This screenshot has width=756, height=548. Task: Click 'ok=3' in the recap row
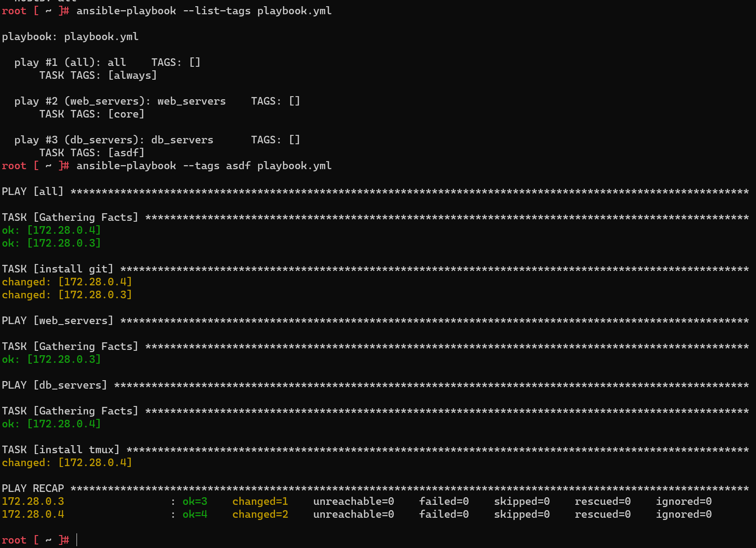coord(195,501)
